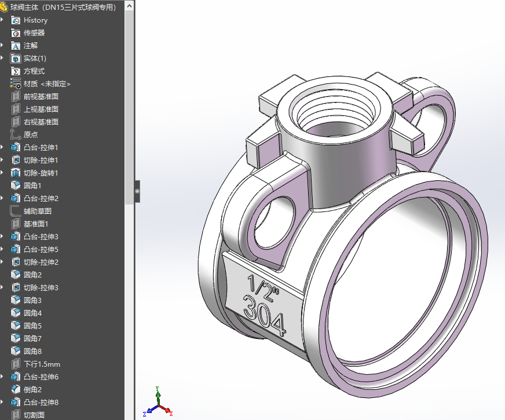505x420 pixels.
Task: Select the 凸台-拉伸5 label
Action: point(41,250)
